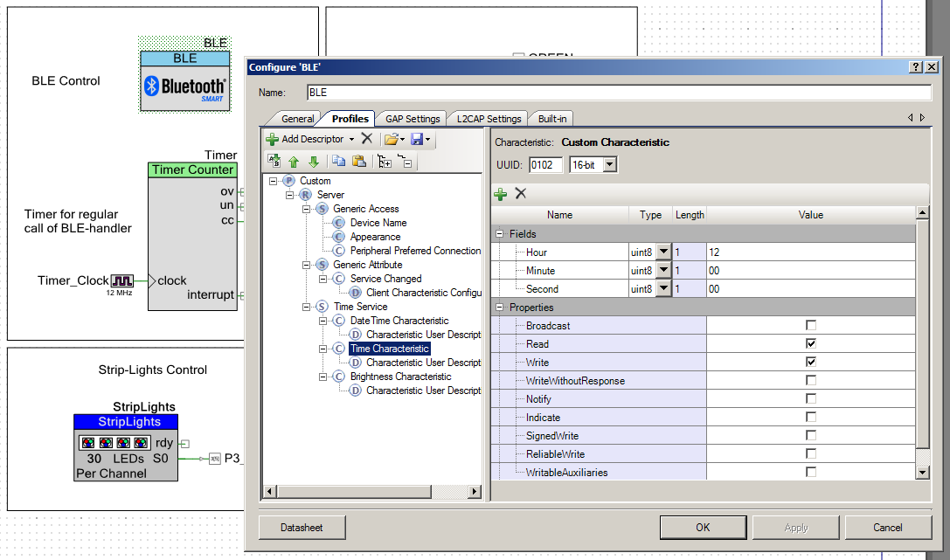
Task: Open the Datasheet button
Action: [302, 528]
